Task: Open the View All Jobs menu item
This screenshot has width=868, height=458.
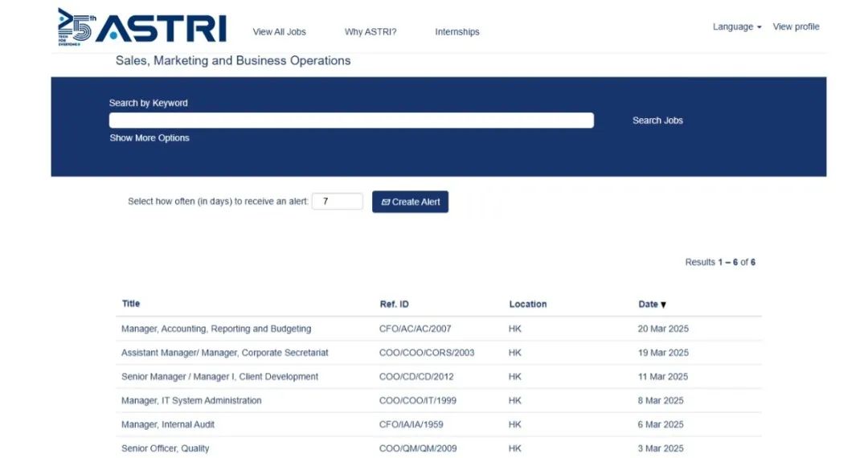Action: pos(279,32)
